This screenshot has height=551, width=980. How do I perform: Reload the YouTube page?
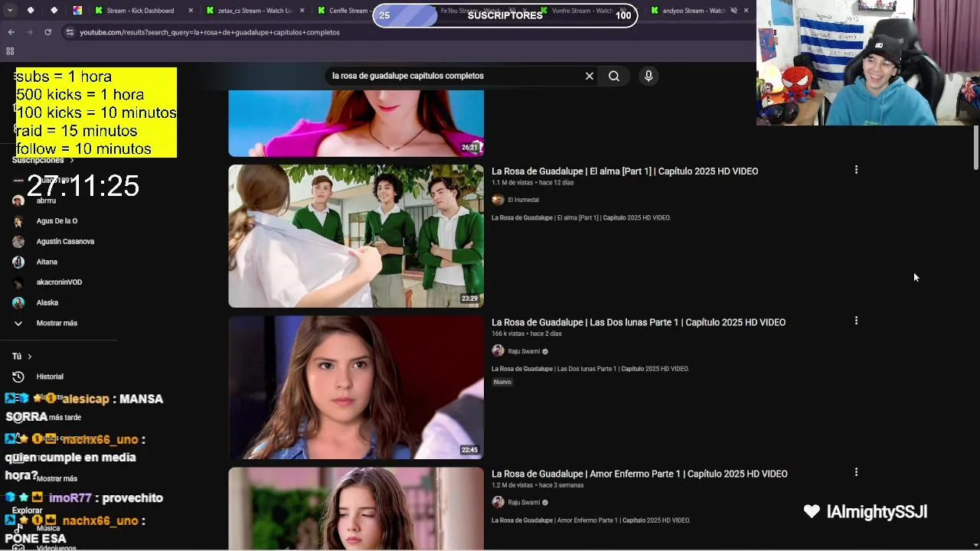point(47,32)
